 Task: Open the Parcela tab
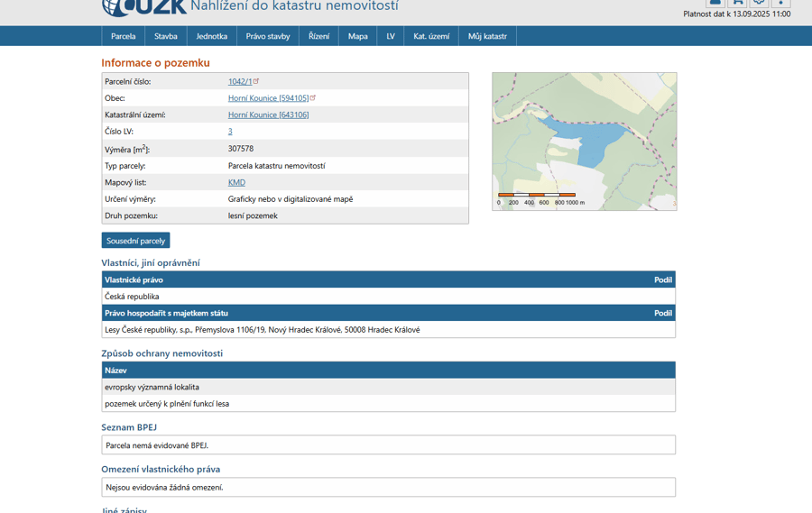click(x=123, y=36)
